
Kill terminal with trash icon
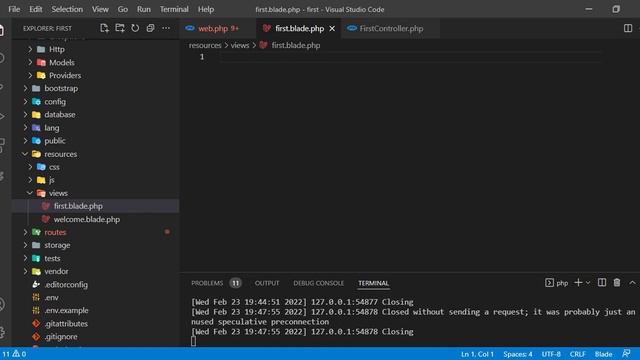click(x=617, y=282)
